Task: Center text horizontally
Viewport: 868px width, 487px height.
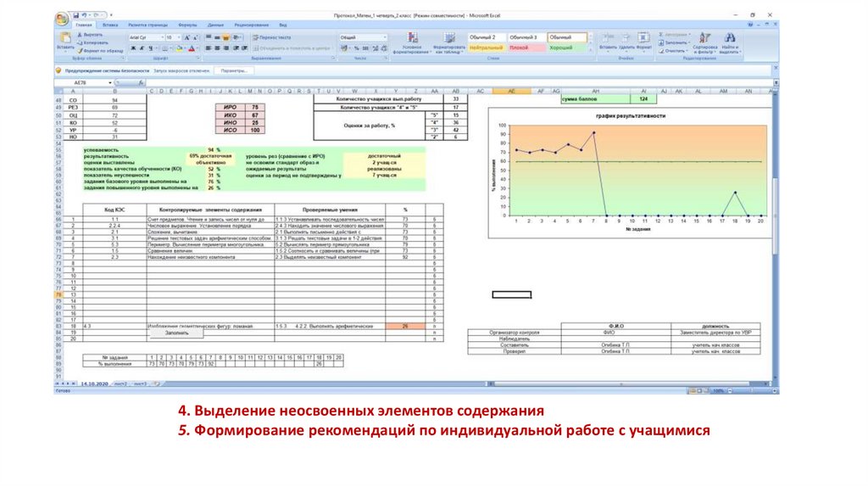Action: pyautogui.click(x=217, y=48)
